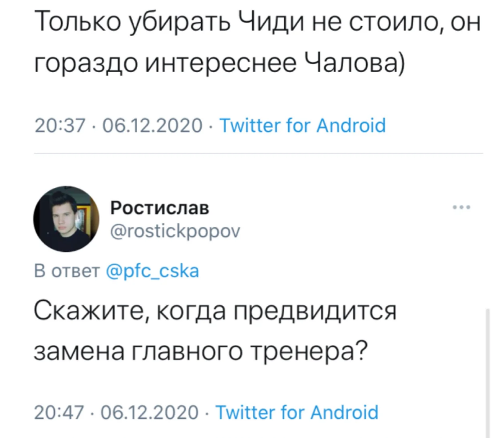Open the @pfc_cska mention link

click(x=153, y=271)
